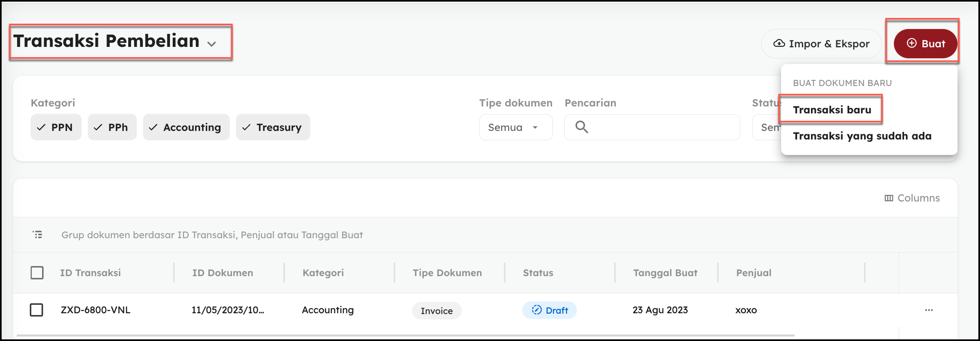Deselect the Accounting category chip
This screenshot has height=341, width=980.
[186, 127]
